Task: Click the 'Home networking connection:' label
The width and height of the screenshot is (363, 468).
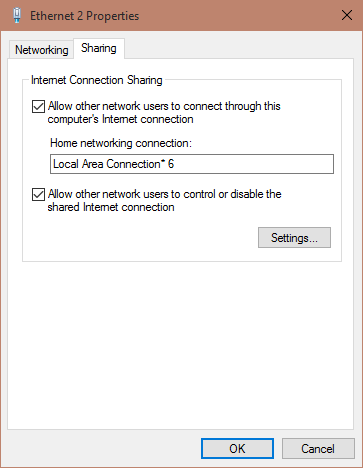Action: point(121,143)
